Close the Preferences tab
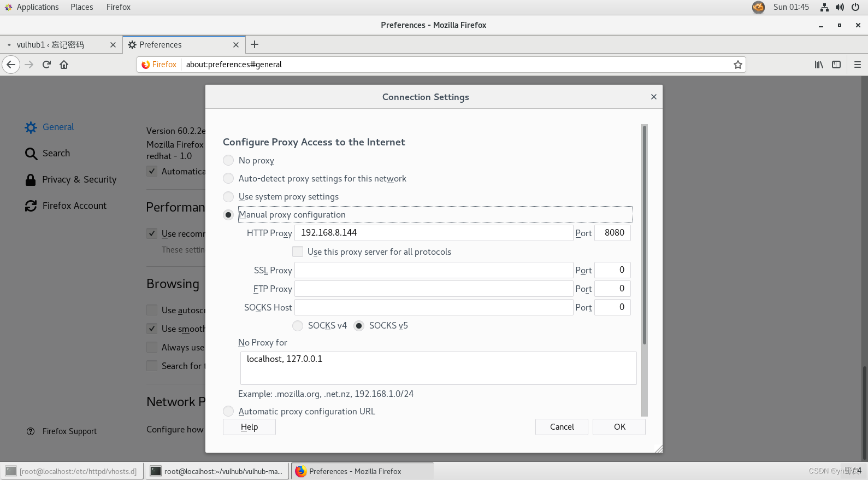 [x=236, y=45]
